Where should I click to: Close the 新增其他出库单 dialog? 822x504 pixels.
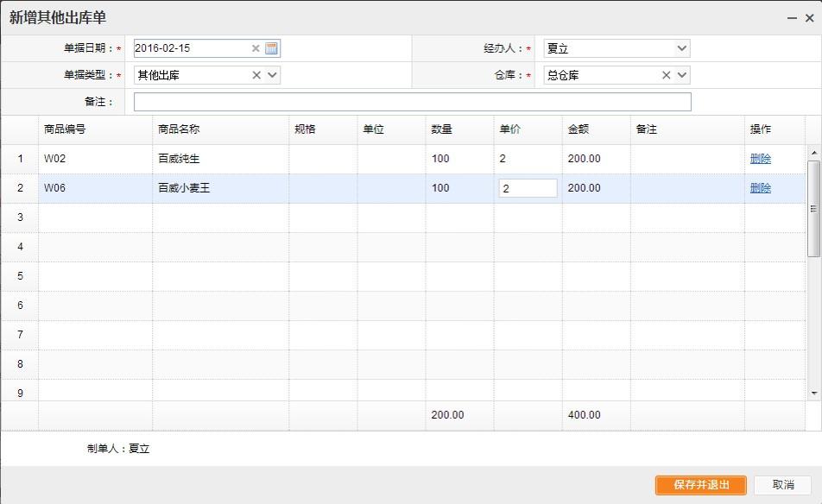(809, 18)
